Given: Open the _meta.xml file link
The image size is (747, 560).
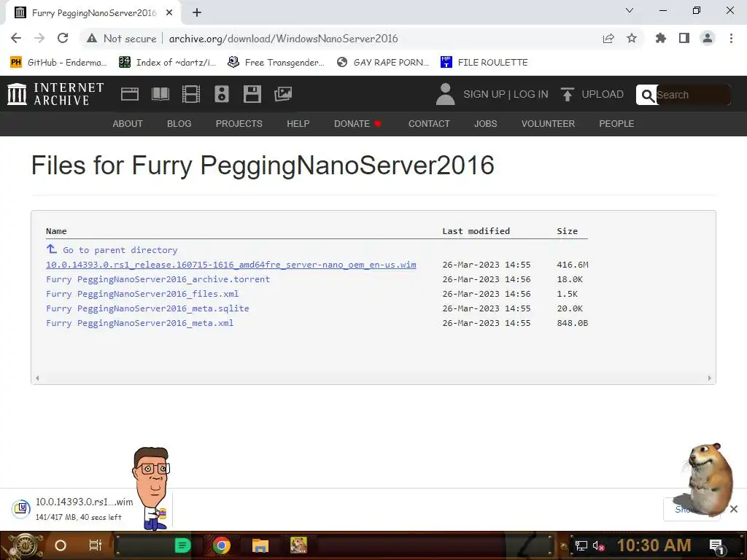Looking at the screenshot, I should [x=139, y=323].
